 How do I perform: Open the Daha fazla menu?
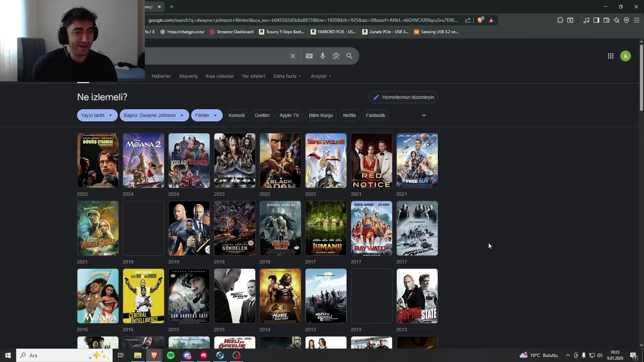287,76
